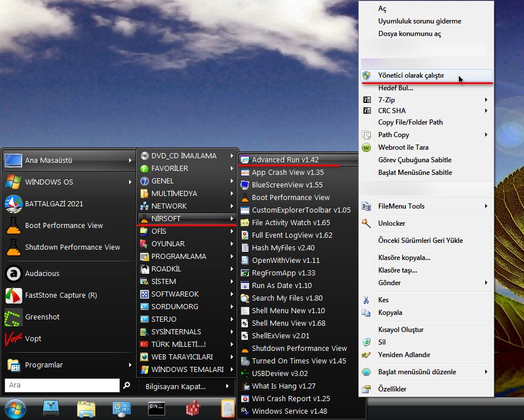Click the scissors icon beside Kes

pos(366,300)
